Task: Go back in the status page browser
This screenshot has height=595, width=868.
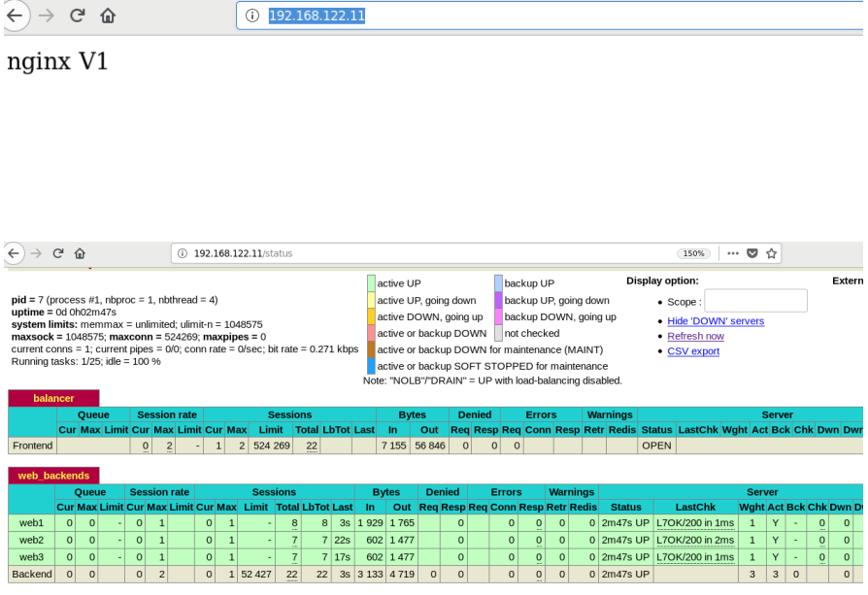Action: pyautogui.click(x=14, y=253)
